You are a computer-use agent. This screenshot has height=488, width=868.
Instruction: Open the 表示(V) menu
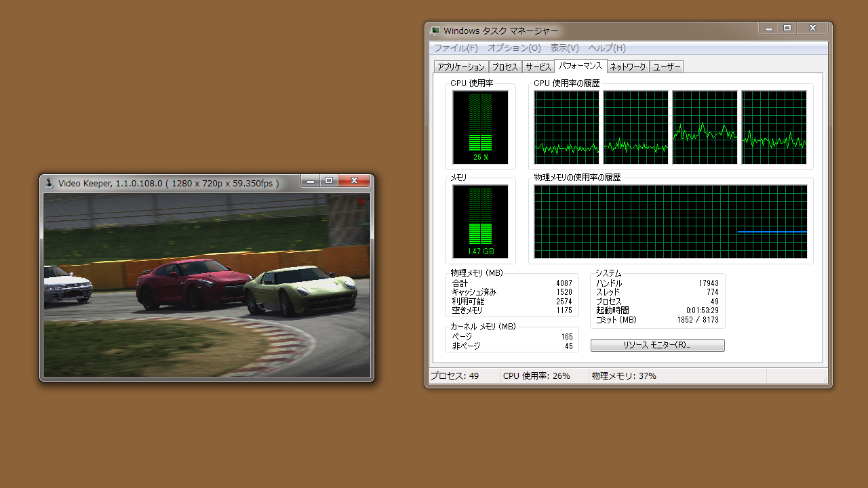click(564, 48)
